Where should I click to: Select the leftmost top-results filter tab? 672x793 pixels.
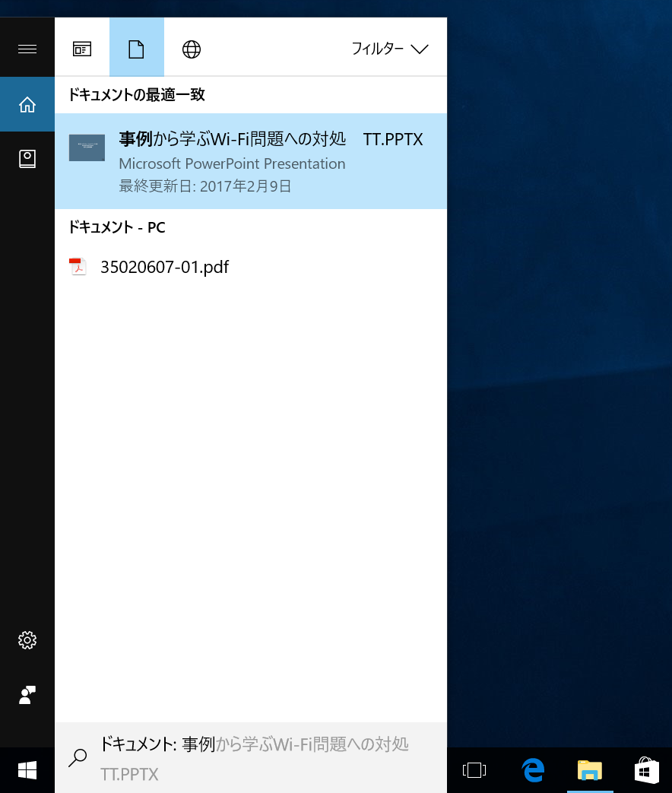click(x=81, y=49)
